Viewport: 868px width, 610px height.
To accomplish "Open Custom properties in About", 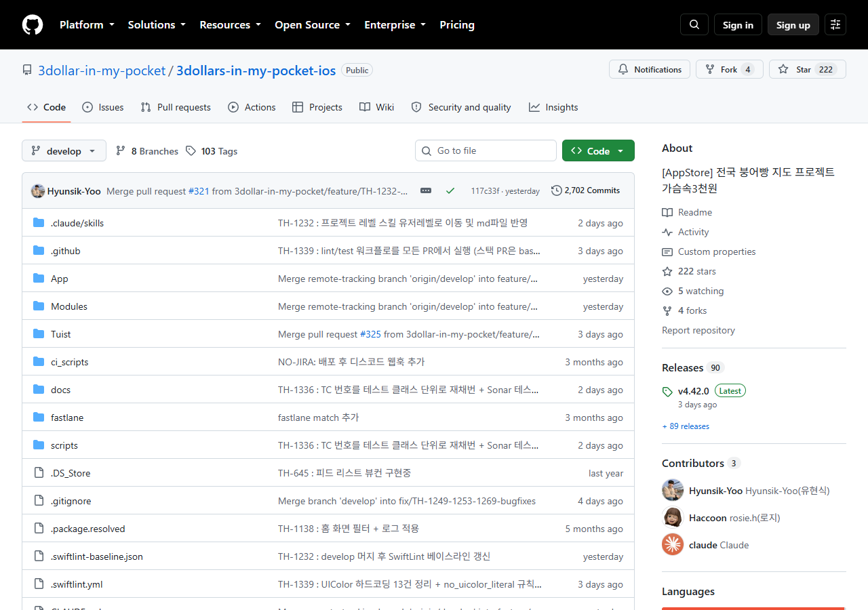I will tap(709, 251).
